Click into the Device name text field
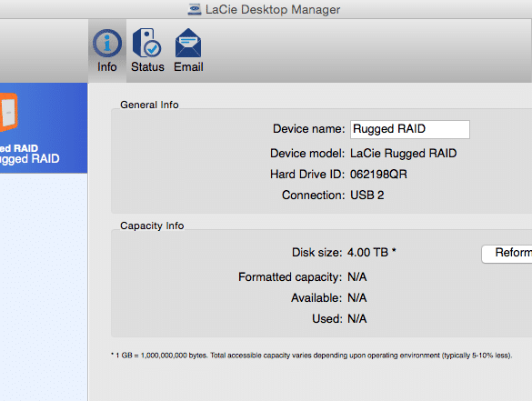532x401 pixels. [x=410, y=129]
